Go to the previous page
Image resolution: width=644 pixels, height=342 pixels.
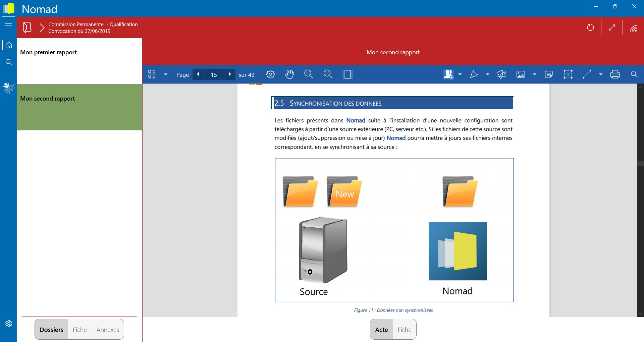(x=198, y=74)
